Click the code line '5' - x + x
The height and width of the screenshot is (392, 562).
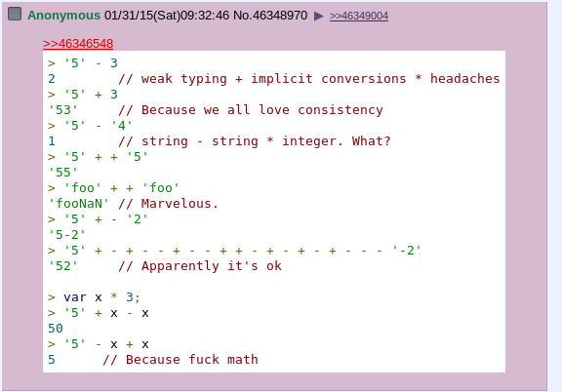99,344
